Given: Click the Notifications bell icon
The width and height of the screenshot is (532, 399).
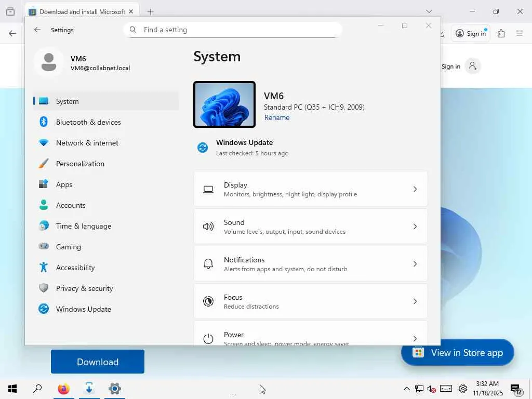Looking at the screenshot, I should [x=208, y=263].
